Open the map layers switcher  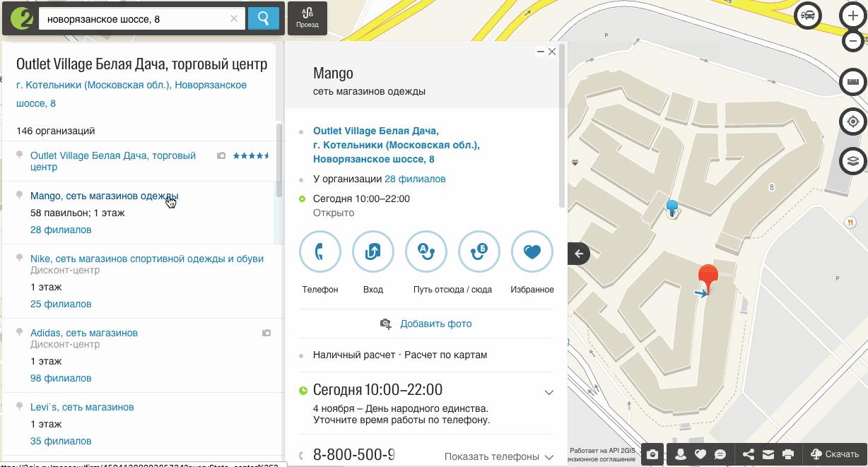coord(853,161)
